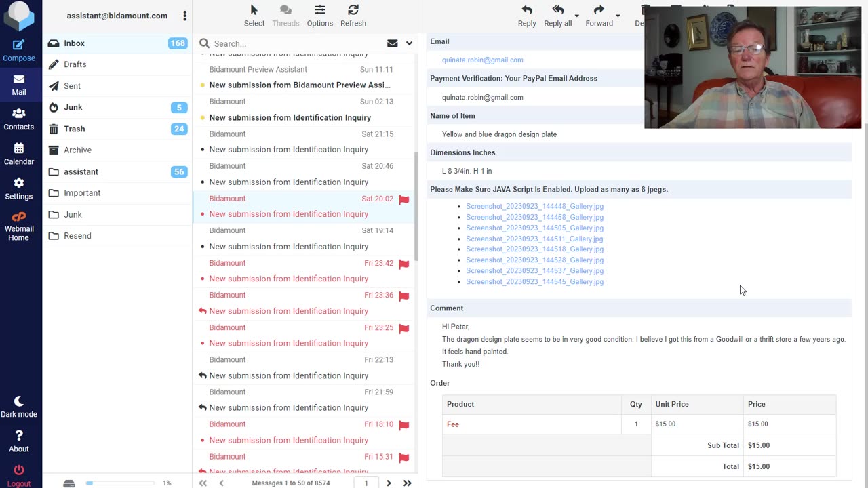Screen dimensions: 868x488
Task: Refresh the message list
Action: 353,16
